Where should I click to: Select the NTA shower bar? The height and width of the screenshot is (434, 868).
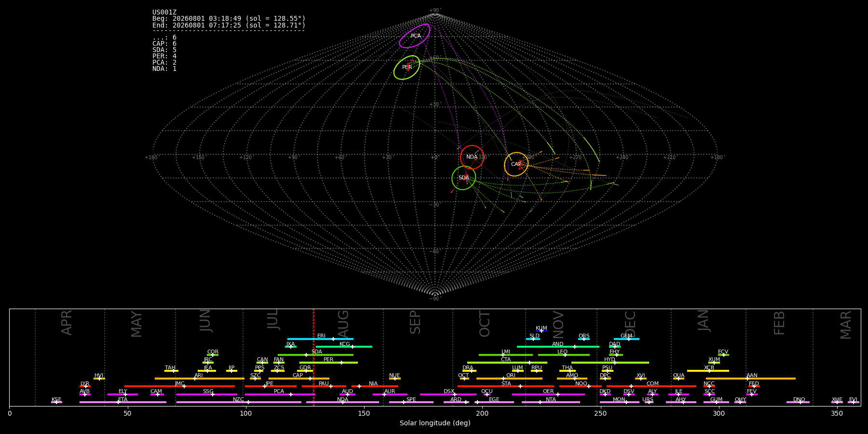(x=551, y=402)
